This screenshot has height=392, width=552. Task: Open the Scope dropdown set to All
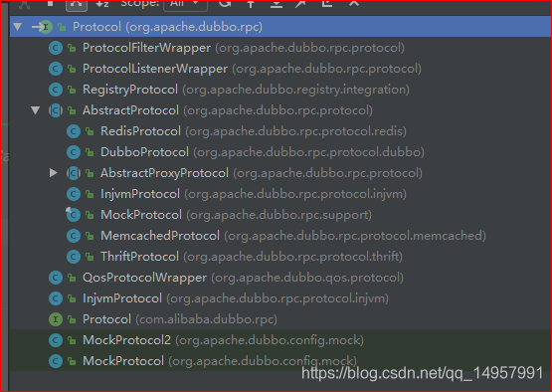(x=185, y=4)
